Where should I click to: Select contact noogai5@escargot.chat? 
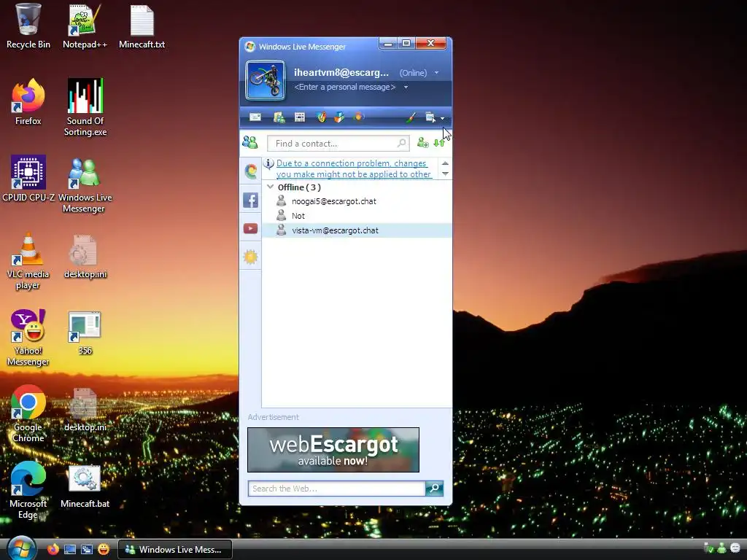coord(357,201)
